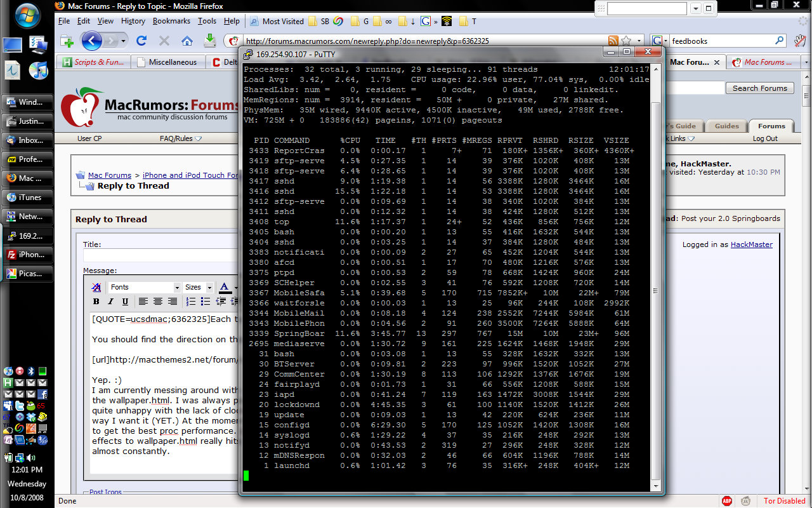Open the History menu
This screenshot has height=508, width=812.
coord(133,21)
